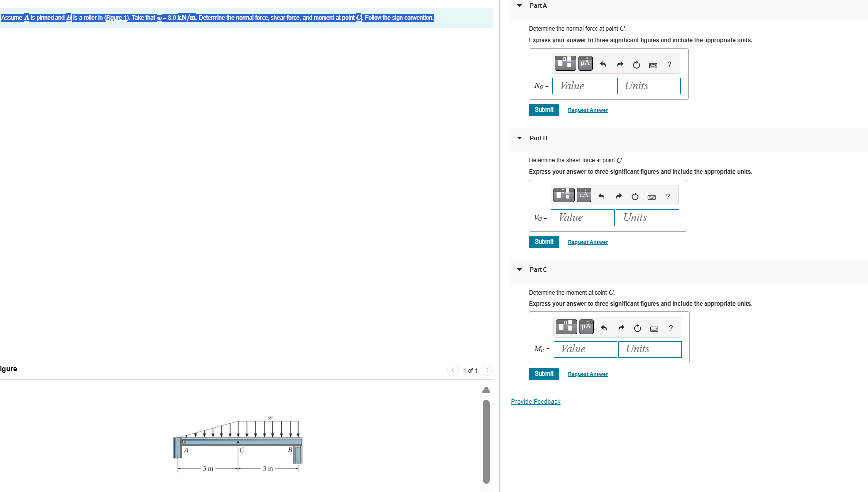Open the equation template palette in Part A

click(565, 63)
